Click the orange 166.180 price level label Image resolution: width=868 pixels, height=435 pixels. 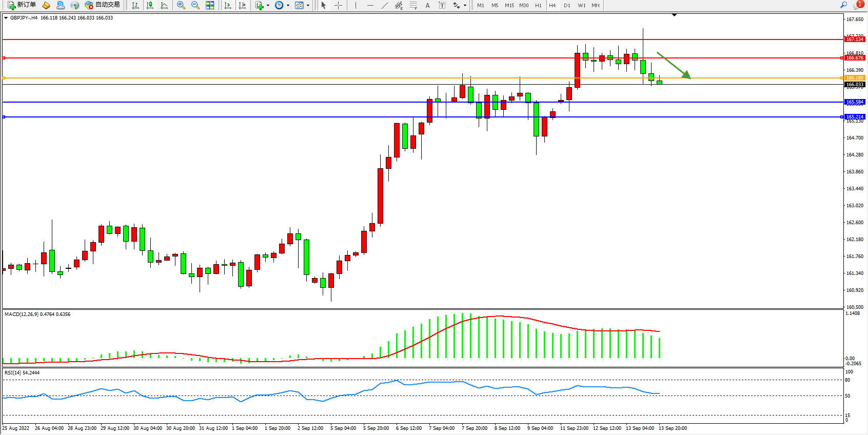click(x=855, y=78)
